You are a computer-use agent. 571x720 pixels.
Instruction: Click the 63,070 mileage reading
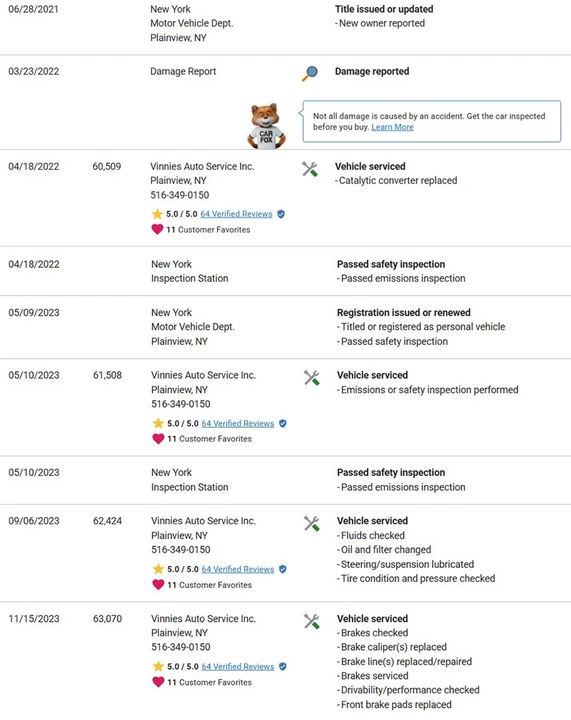107,619
